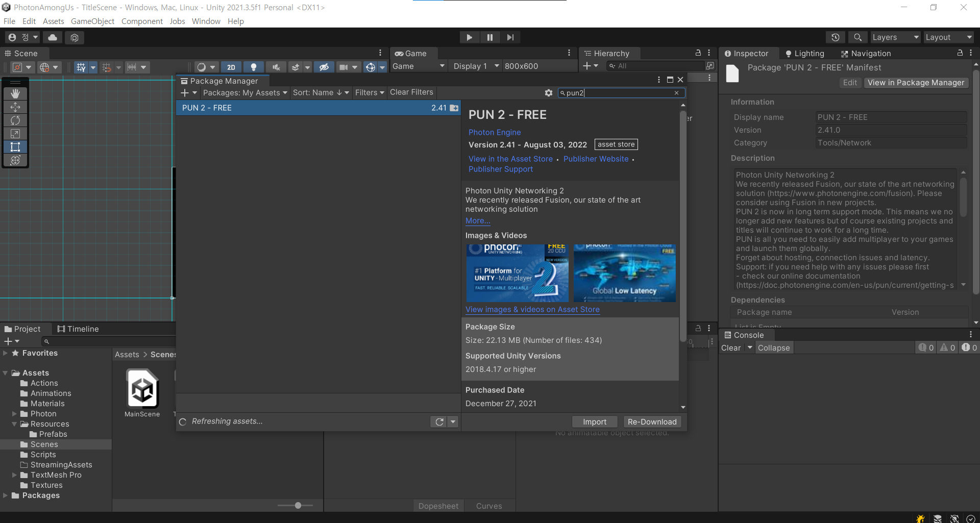Expand the Packages folder in Project
Screen dimensions: 980x523
click(5, 495)
